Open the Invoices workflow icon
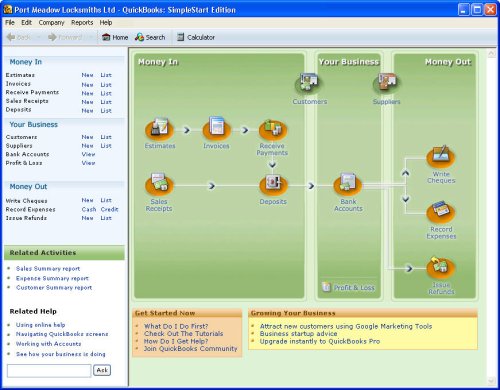Screen dimensions: 500x390 [217, 129]
